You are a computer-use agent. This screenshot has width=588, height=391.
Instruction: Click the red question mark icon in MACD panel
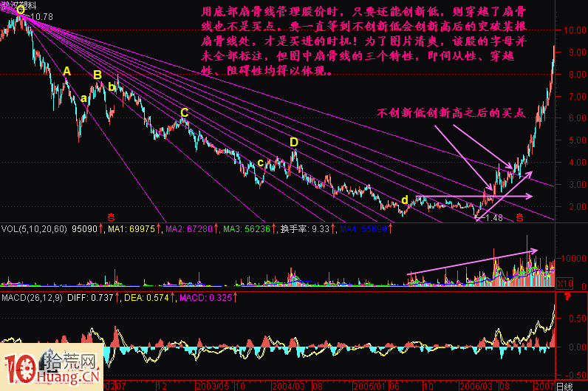point(567,297)
